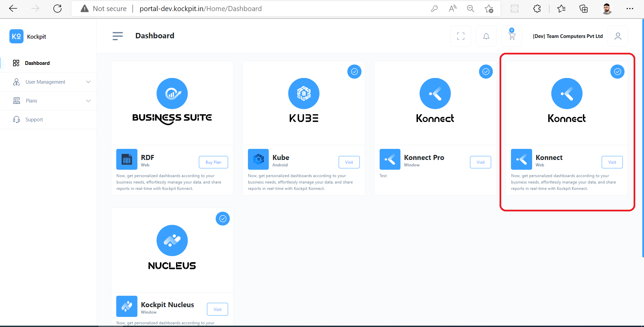
Task: Open the browser zoom magnifier icon
Action: coord(471,9)
